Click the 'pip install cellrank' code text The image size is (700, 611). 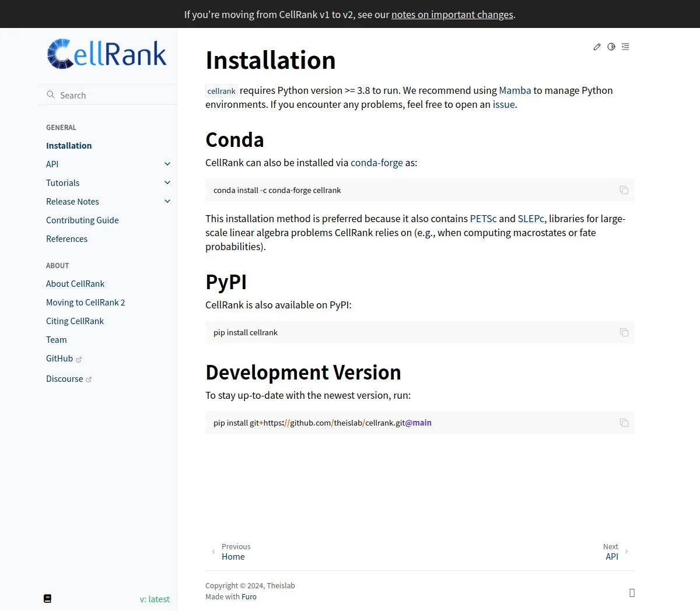tap(246, 332)
